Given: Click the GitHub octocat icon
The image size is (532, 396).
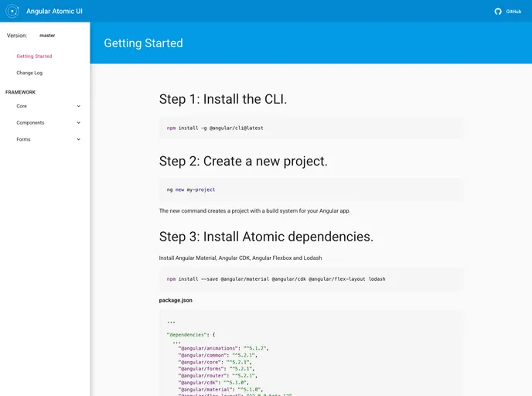Looking at the screenshot, I should 498,12.
